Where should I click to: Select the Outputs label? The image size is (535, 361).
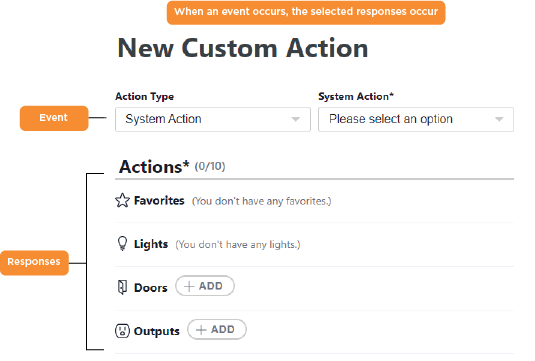click(x=157, y=331)
